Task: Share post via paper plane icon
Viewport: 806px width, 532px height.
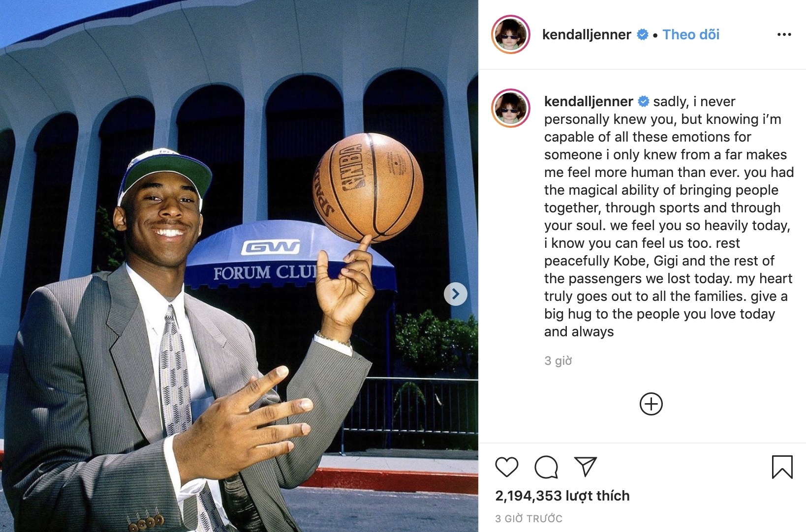Action: click(586, 466)
